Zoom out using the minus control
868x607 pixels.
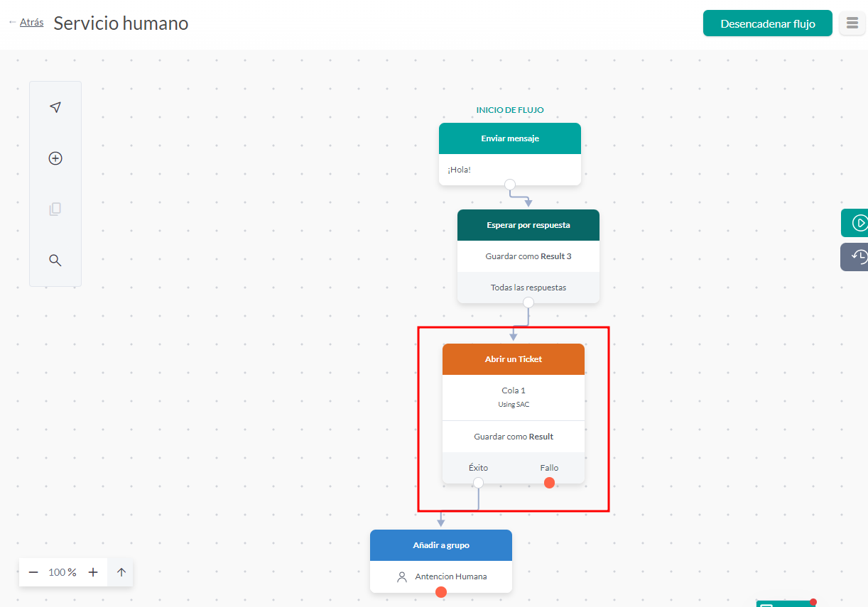(x=33, y=572)
